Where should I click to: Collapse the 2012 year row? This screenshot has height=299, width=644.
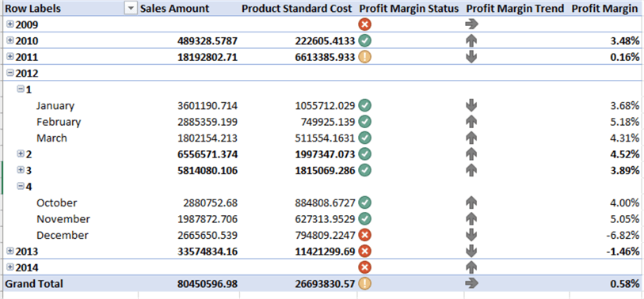[10, 73]
